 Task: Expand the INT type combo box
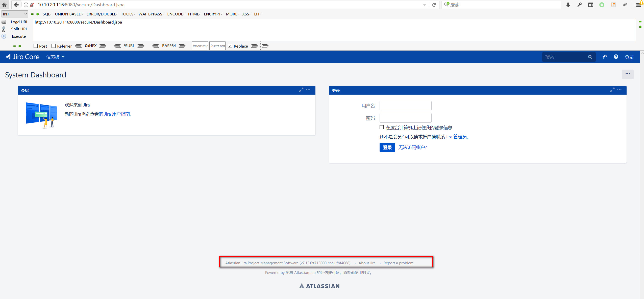[x=15, y=14]
